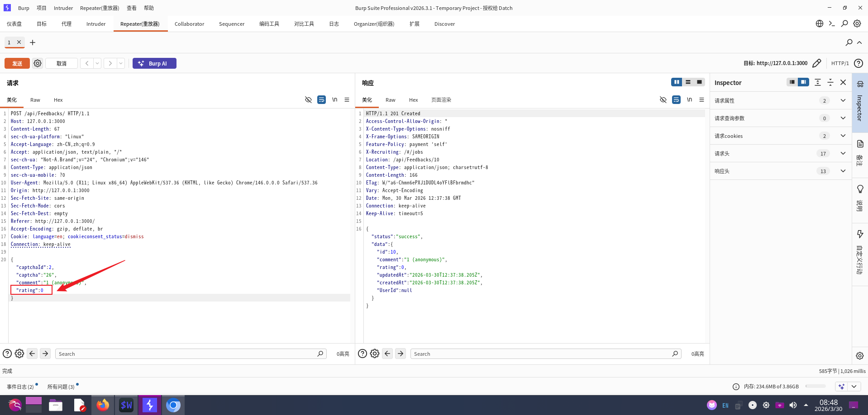Image resolution: width=868 pixels, height=415 pixels.
Task: Go back in request history
Action: tap(87, 63)
